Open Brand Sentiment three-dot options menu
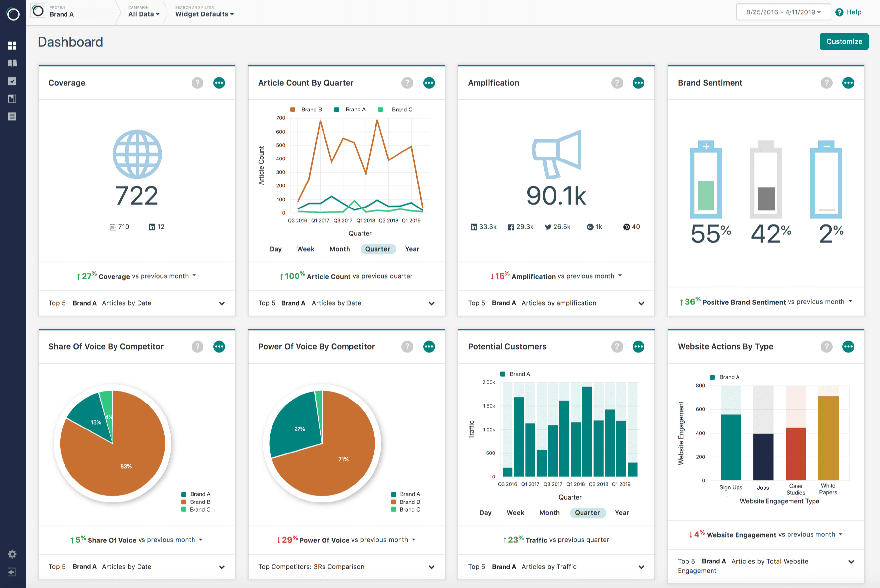880x588 pixels. [x=848, y=83]
